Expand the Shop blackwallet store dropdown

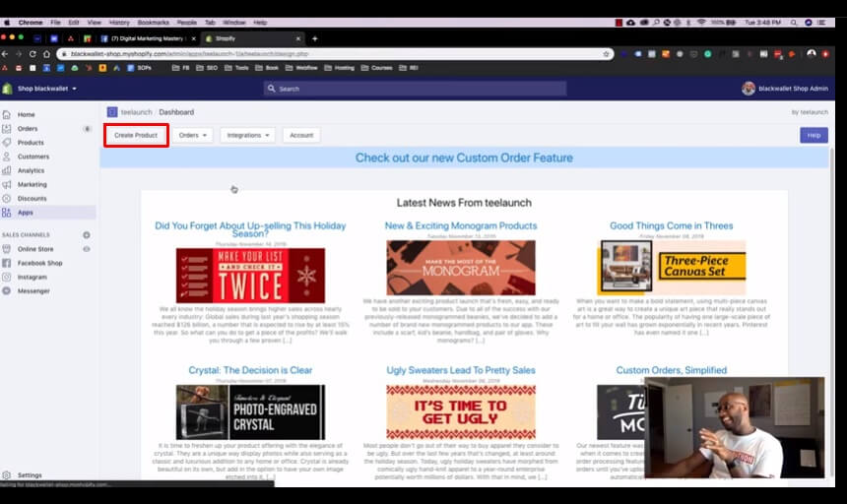47,89
